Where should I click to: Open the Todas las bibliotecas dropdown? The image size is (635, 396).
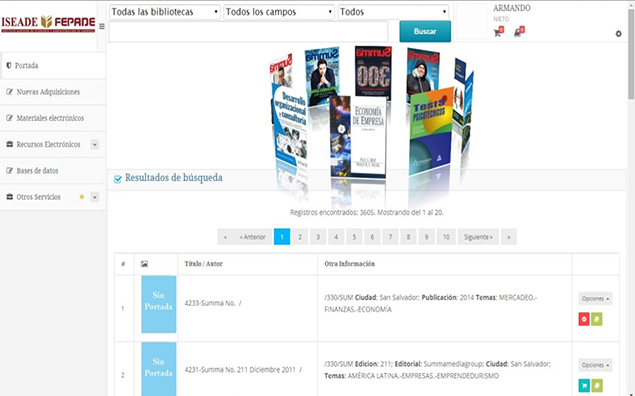165,12
